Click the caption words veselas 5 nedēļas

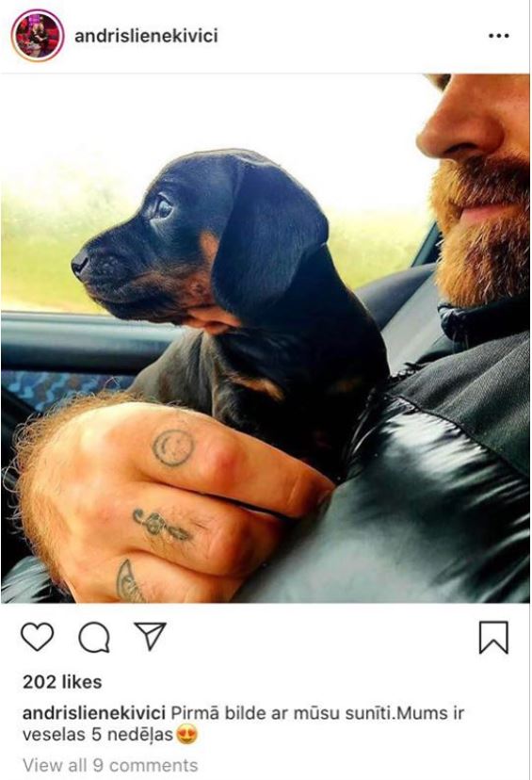coord(97,734)
